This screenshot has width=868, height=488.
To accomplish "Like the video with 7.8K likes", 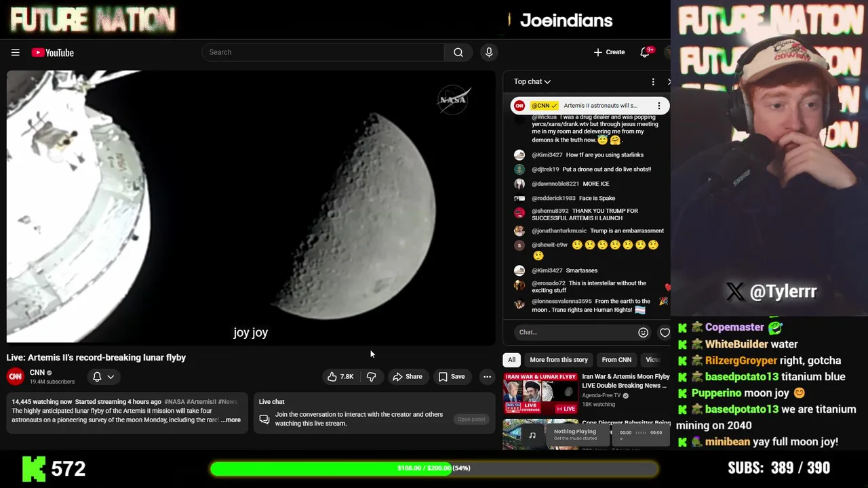I will coord(340,376).
